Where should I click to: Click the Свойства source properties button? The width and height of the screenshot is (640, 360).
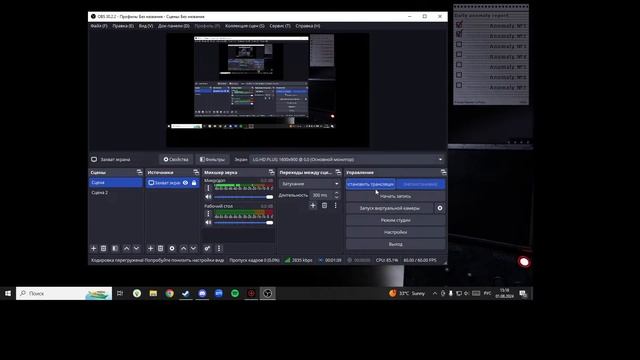(176, 160)
